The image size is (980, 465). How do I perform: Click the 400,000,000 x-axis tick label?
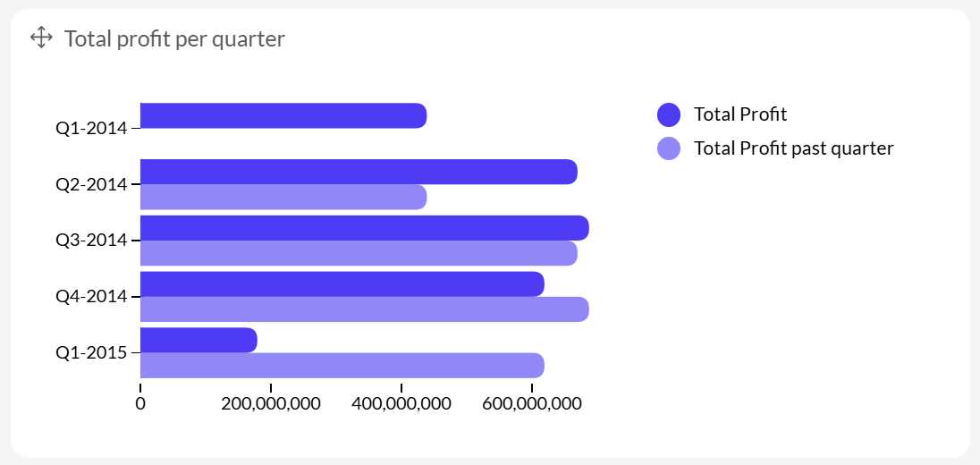tap(401, 403)
